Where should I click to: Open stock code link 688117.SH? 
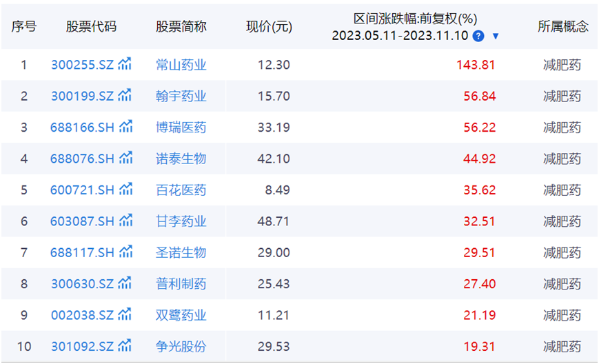point(83,253)
